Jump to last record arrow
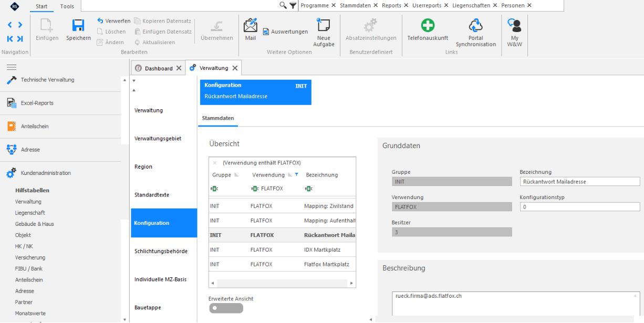The height and width of the screenshot is (323, 644). click(x=20, y=38)
